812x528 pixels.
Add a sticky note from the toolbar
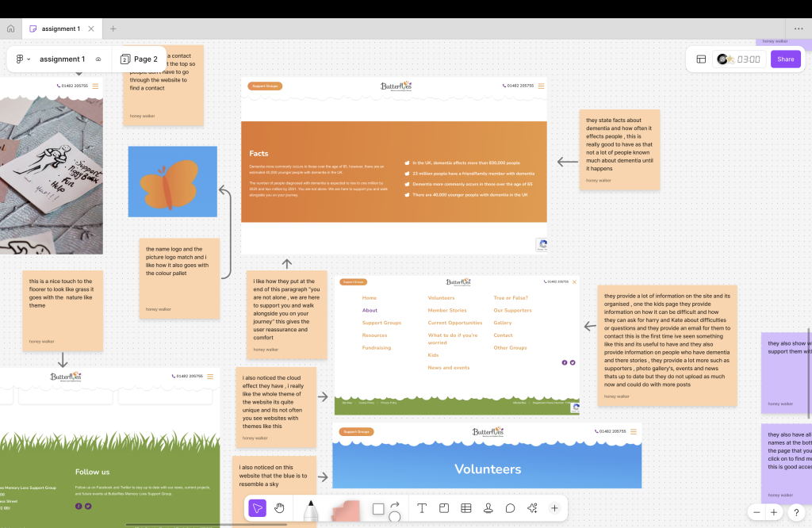pyautogui.click(x=346, y=511)
